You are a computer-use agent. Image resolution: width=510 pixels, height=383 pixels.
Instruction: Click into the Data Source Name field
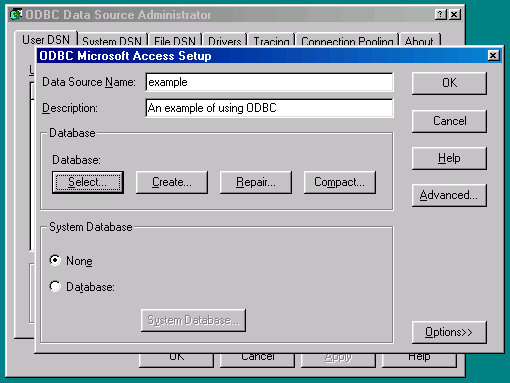tap(269, 82)
